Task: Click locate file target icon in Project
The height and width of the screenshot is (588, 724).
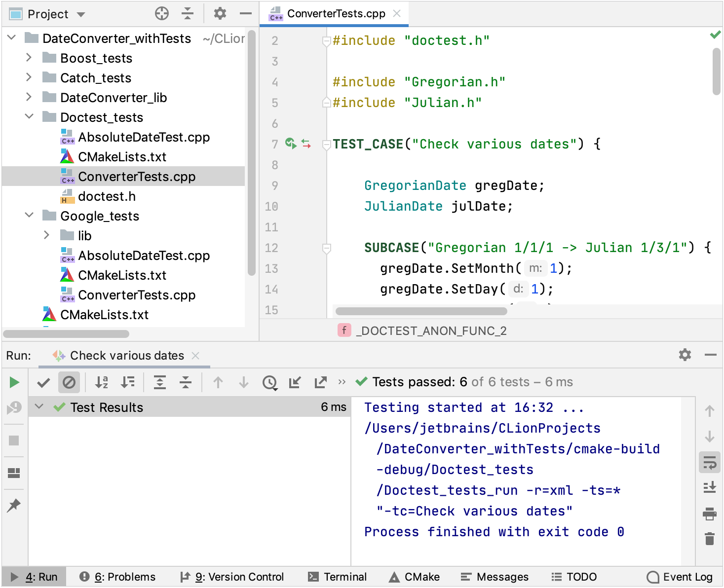Action: (162, 14)
